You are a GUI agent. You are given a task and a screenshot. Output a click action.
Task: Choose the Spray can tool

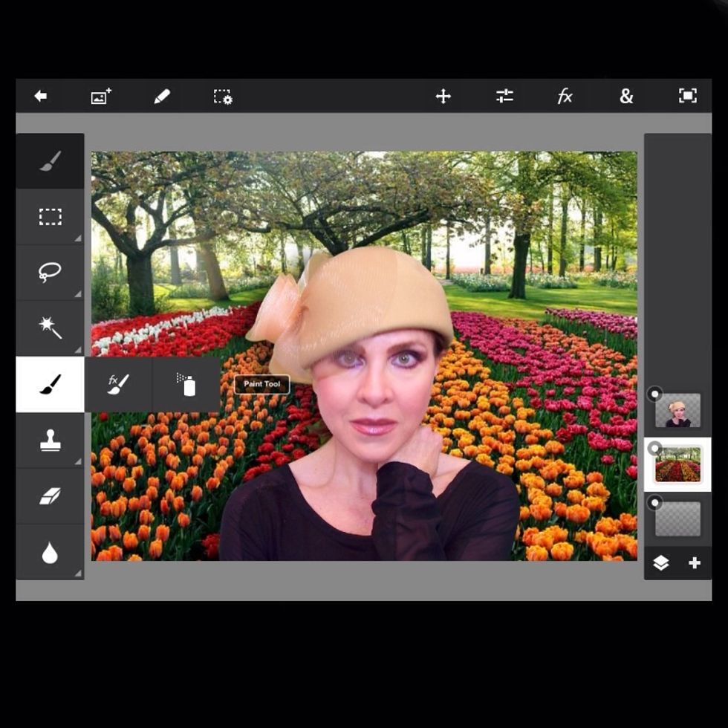click(186, 384)
